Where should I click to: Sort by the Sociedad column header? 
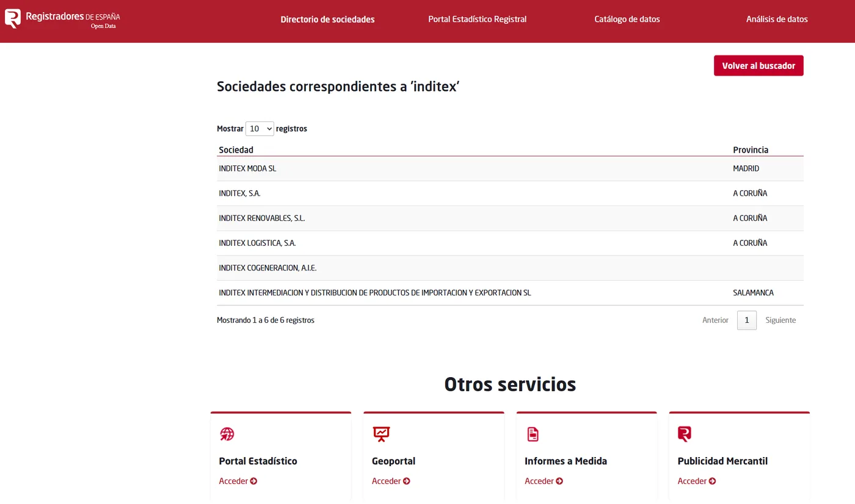[x=236, y=150]
